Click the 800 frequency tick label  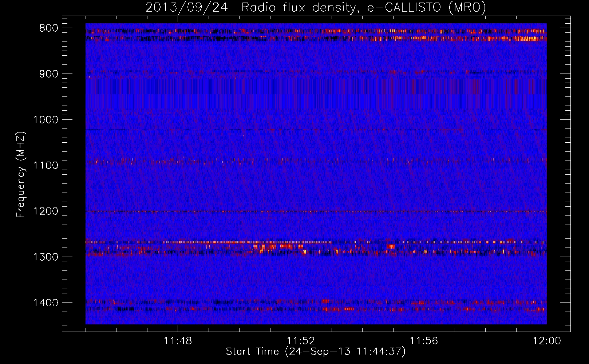pyautogui.click(x=48, y=28)
